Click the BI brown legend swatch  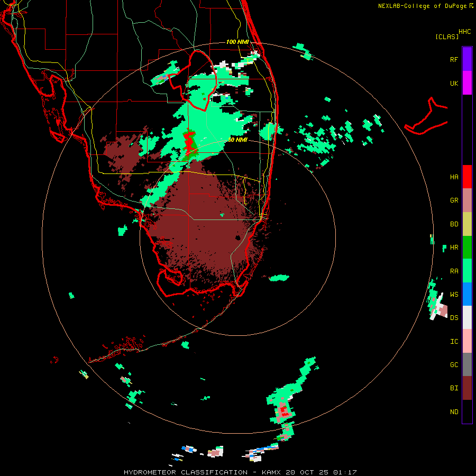point(467,388)
